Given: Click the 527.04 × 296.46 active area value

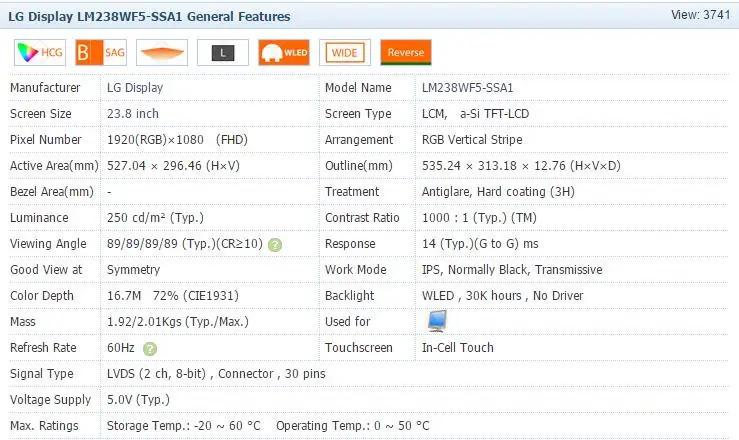Looking at the screenshot, I should pyautogui.click(x=173, y=166).
